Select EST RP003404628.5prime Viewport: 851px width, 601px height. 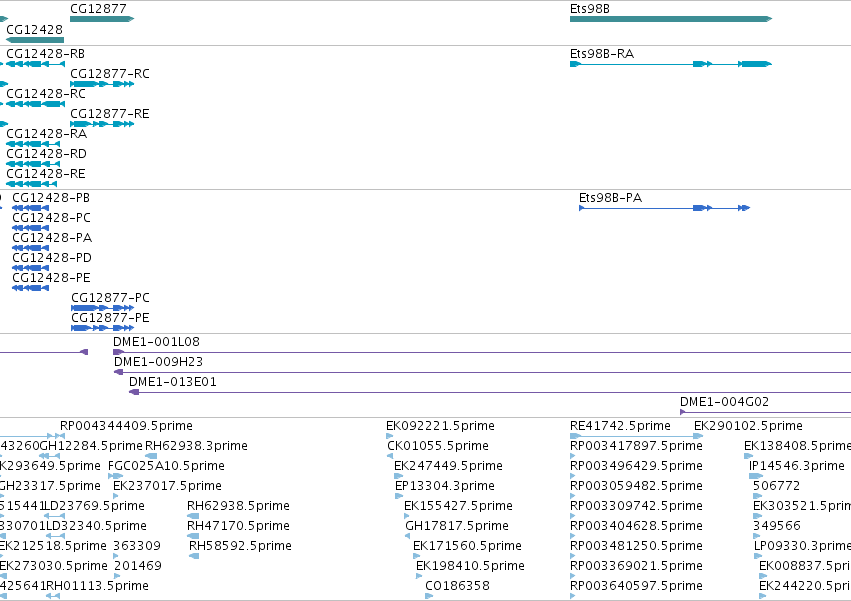click(636, 526)
